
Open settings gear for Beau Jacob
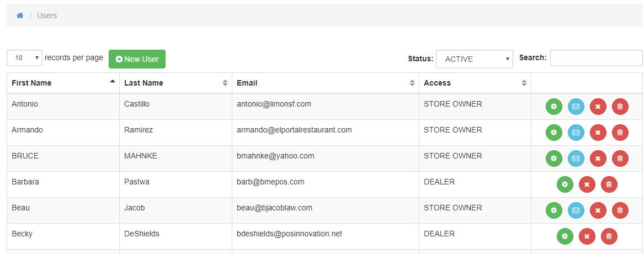(553, 210)
